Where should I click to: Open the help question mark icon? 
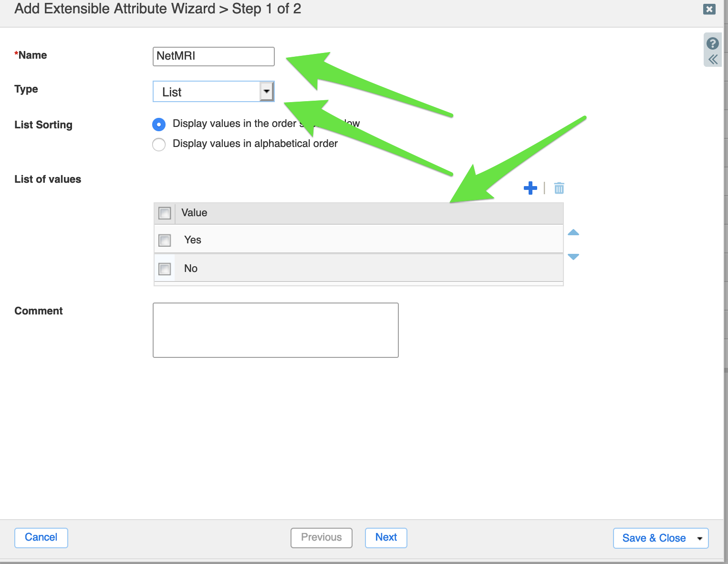click(x=713, y=43)
